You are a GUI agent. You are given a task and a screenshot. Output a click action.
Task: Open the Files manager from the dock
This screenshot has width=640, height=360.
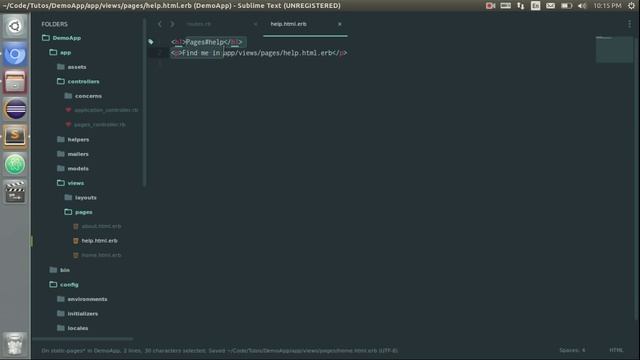tap(15, 82)
